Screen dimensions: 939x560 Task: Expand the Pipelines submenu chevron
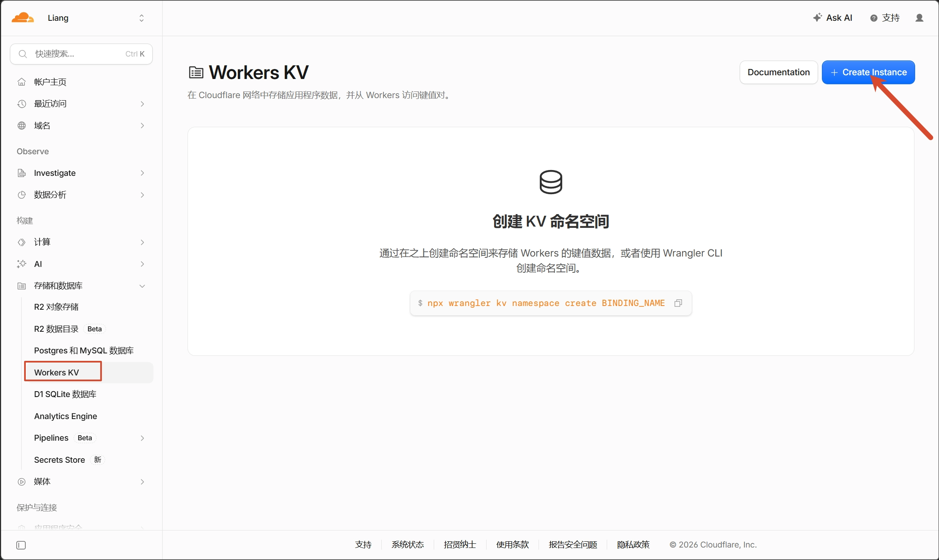142,438
